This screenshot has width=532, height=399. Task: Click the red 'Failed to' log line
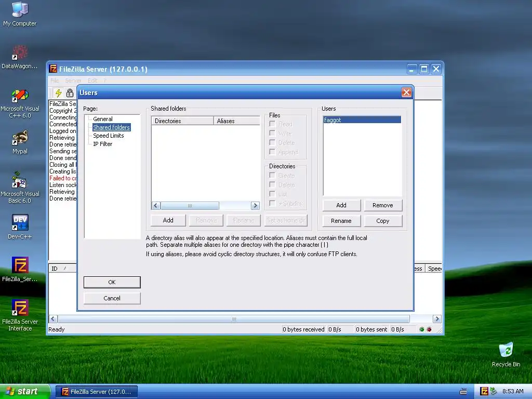click(x=63, y=178)
